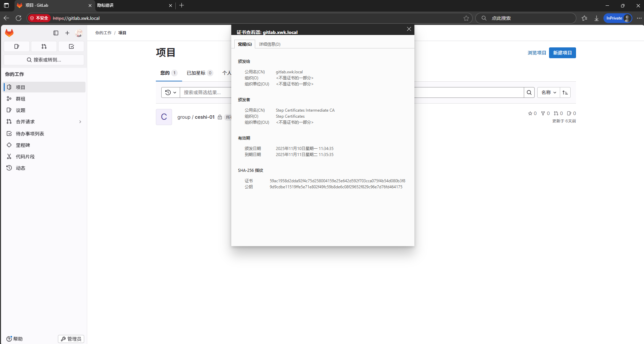
Task: Open the to-do list checkmark icon
Action: (x=71, y=46)
